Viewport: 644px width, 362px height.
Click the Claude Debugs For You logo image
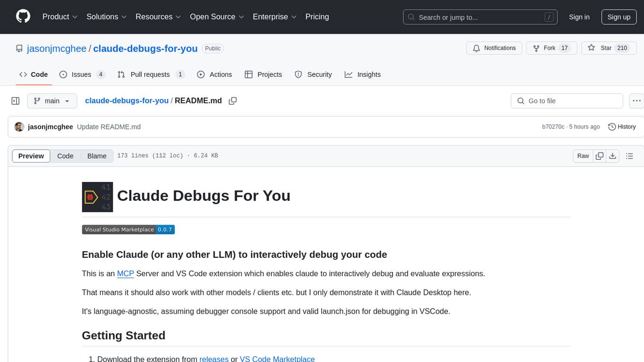[x=98, y=197]
